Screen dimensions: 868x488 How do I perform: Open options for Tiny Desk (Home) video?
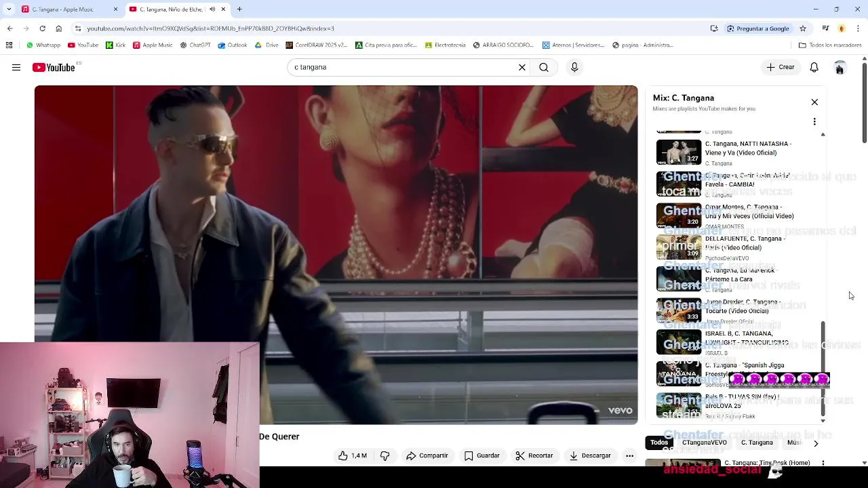823,464
